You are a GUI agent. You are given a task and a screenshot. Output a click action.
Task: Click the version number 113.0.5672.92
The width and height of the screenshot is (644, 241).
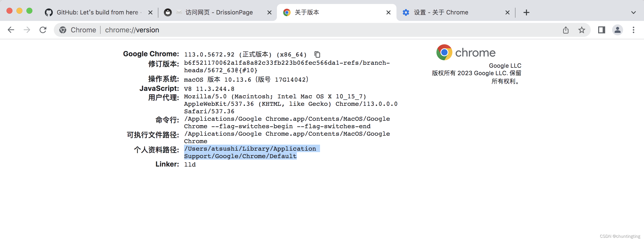[209, 55]
